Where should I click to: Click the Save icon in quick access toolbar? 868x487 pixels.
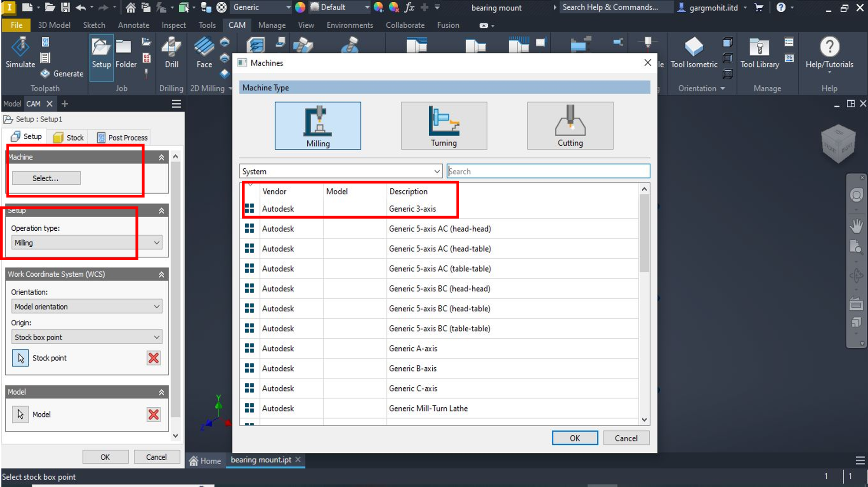[65, 7]
